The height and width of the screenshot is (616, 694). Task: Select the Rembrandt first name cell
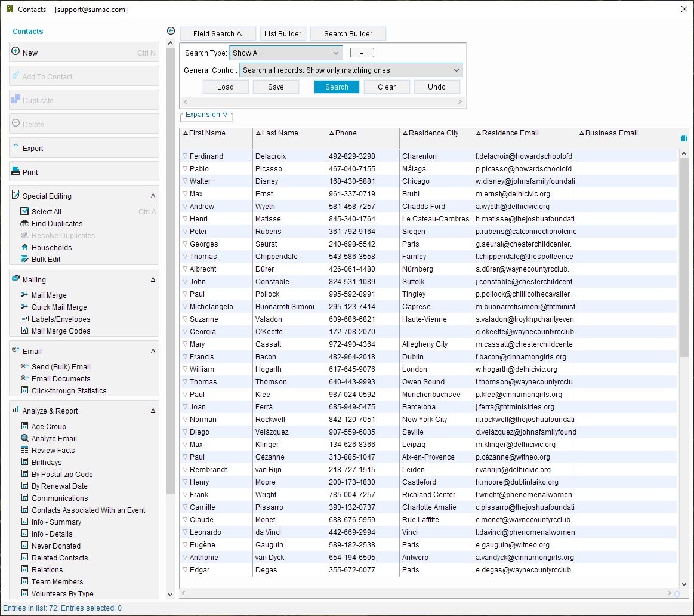click(x=216, y=469)
